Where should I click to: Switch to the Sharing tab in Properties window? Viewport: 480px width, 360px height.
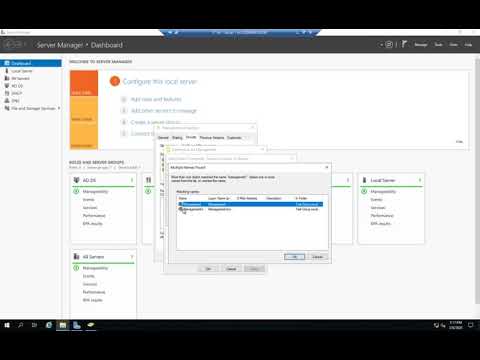(177, 138)
